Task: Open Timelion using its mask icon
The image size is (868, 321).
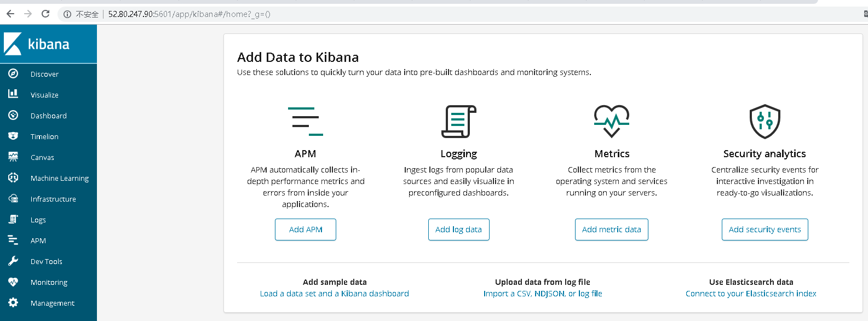Action: 13,136
